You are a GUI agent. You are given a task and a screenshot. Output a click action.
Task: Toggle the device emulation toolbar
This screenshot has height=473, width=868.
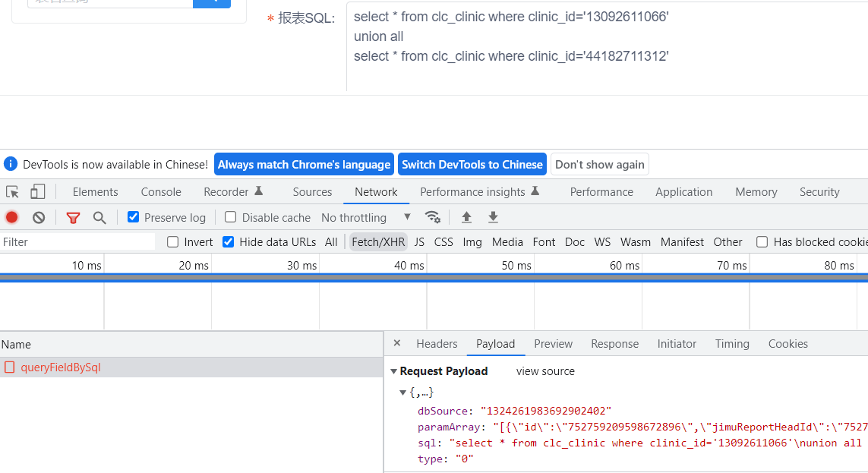[x=38, y=191]
